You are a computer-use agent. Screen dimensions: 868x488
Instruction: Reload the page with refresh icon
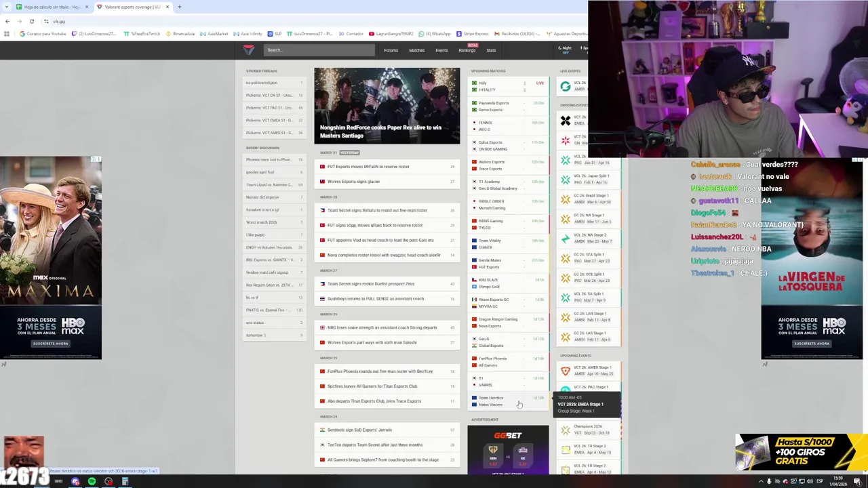pyautogui.click(x=31, y=21)
